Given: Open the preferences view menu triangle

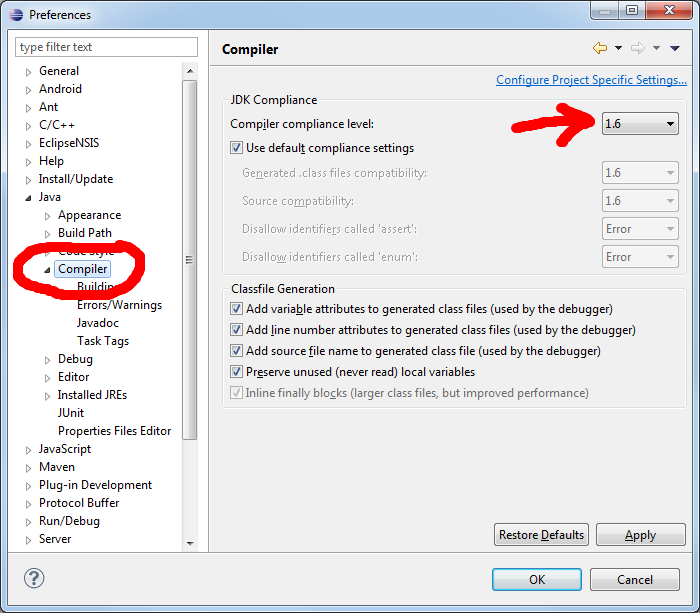Looking at the screenshot, I should [675, 48].
